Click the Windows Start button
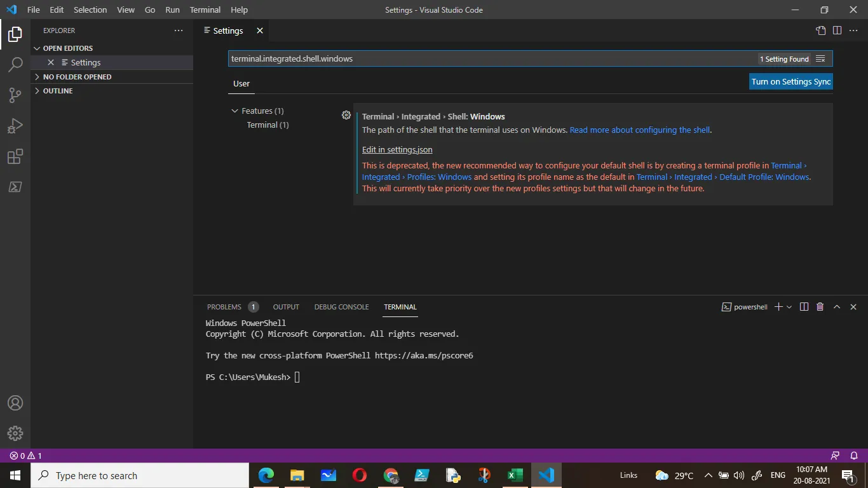 coord(15,475)
